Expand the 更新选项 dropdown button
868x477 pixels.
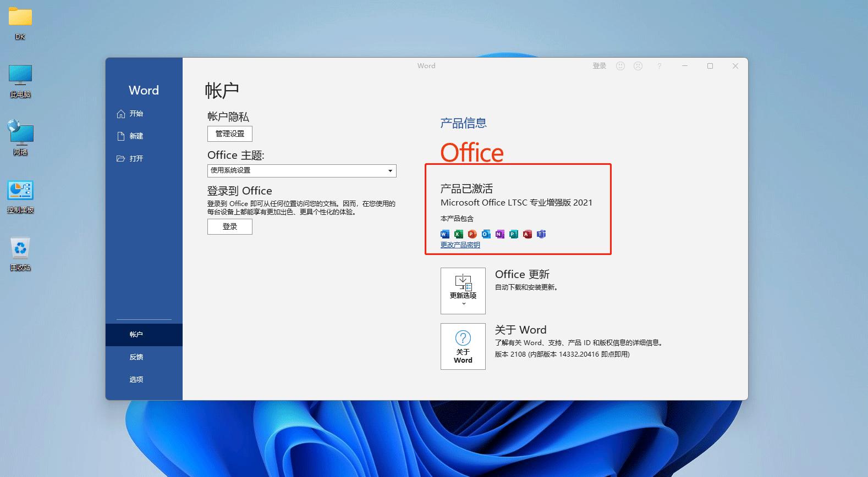(463, 291)
